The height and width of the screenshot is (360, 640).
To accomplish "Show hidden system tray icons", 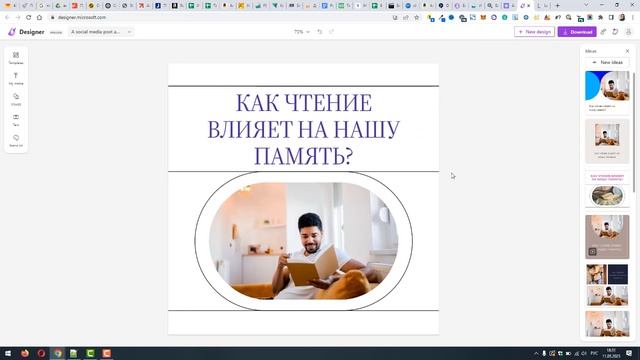I will pos(536,353).
